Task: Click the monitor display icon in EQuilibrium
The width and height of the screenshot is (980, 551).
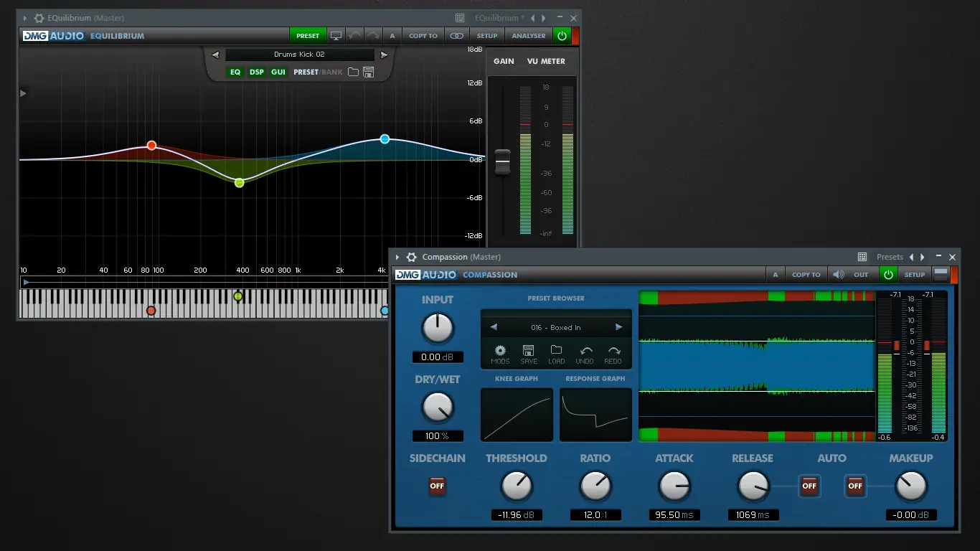Action: point(336,36)
